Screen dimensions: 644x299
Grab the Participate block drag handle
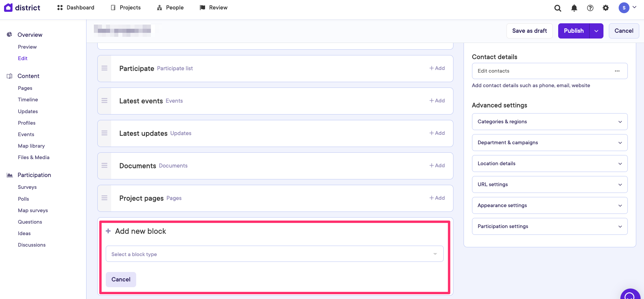click(104, 68)
